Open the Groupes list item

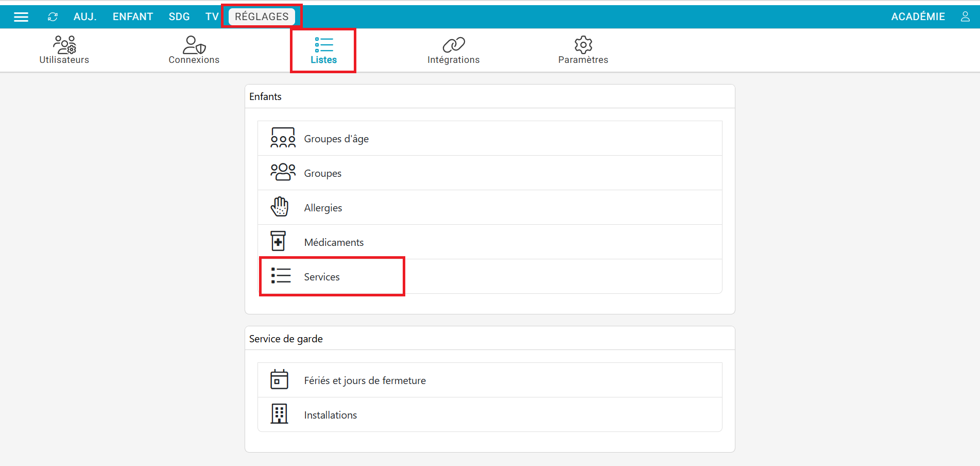[322, 173]
